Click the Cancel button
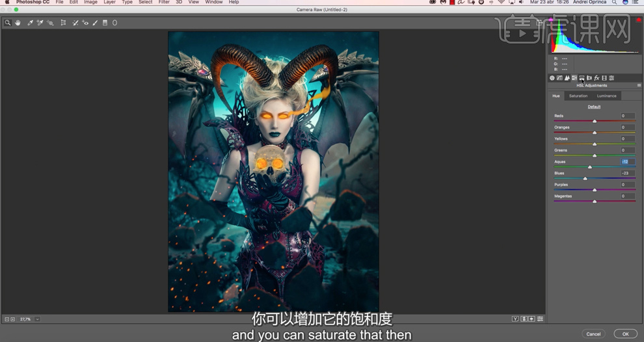Viewport: 644px width, 342px height. 593,334
